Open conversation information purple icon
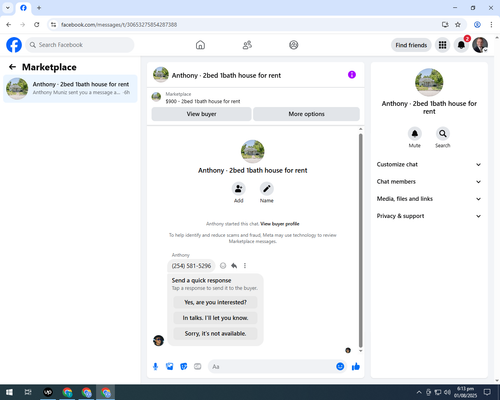 [x=352, y=75]
